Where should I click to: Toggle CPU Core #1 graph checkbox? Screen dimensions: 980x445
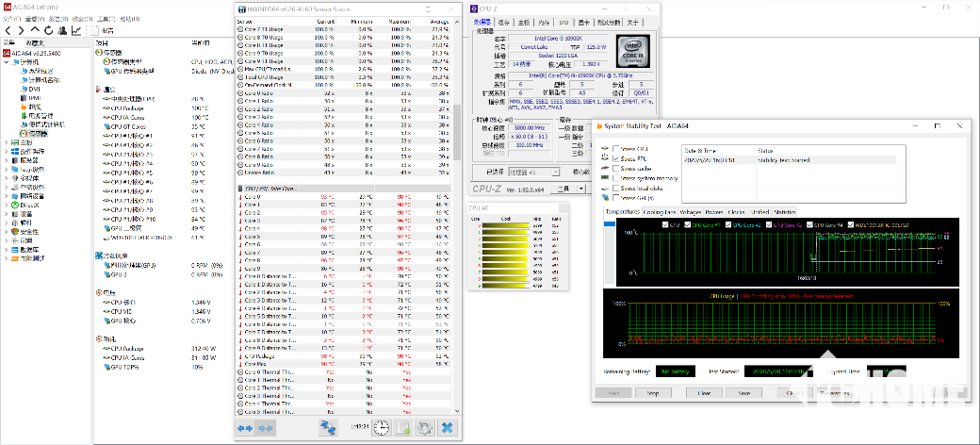click(x=688, y=225)
